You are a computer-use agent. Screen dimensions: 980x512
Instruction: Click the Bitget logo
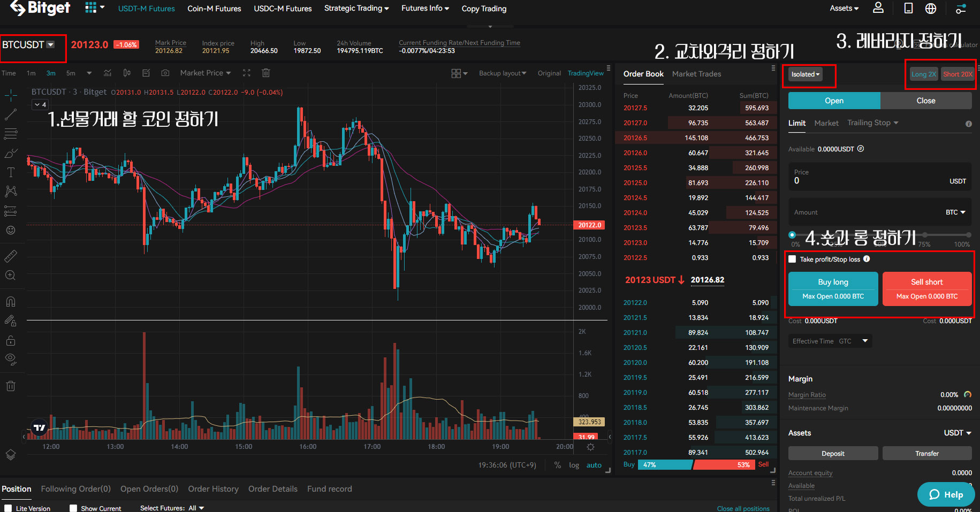click(40, 8)
